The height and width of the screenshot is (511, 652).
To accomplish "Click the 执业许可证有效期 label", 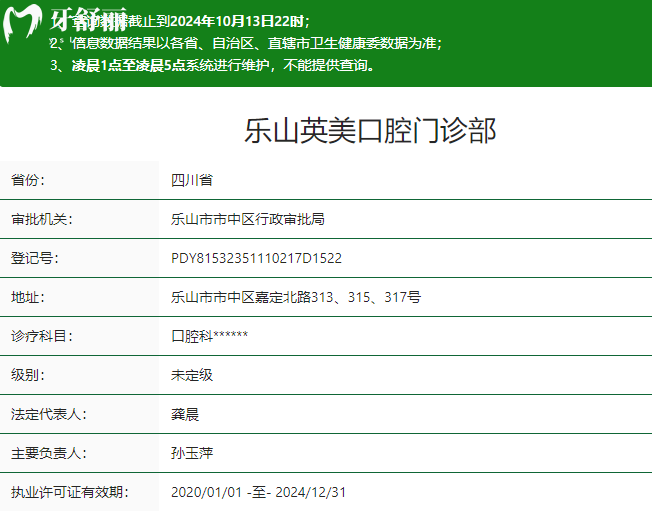I will tap(70, 492).
